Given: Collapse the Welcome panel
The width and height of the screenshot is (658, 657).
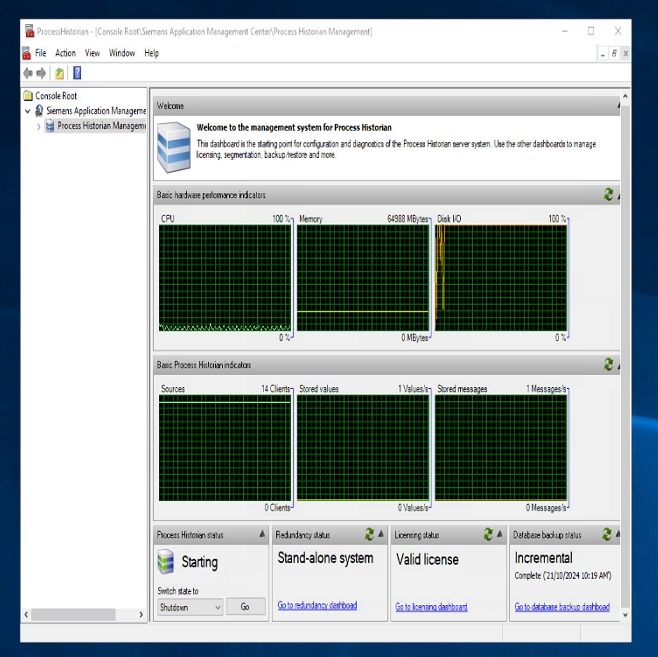Looking at the screenshot, I should 619,106.
